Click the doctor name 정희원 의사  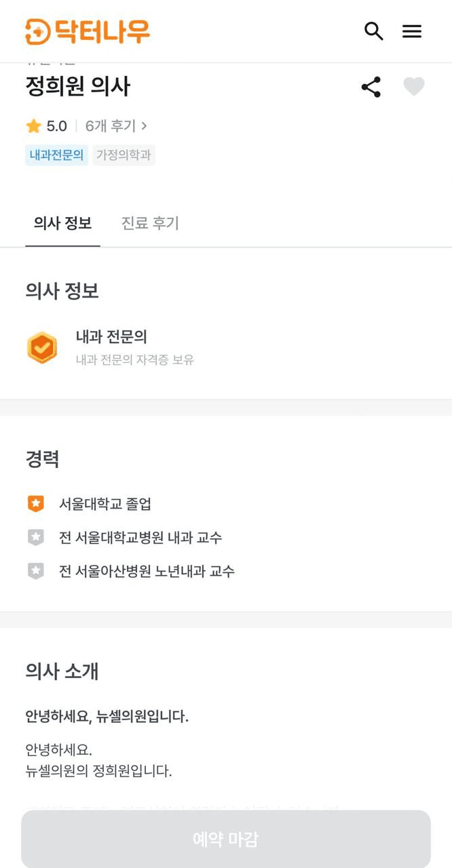(77, 87)
